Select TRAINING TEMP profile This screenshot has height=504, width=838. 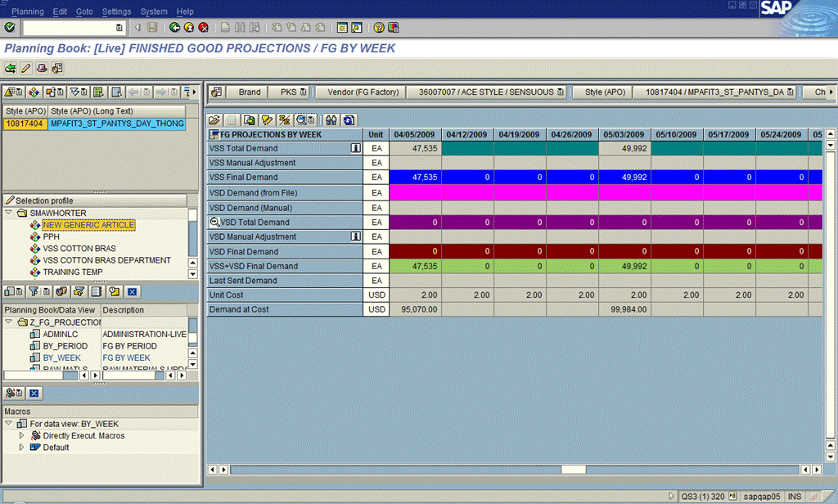(73, 272)
